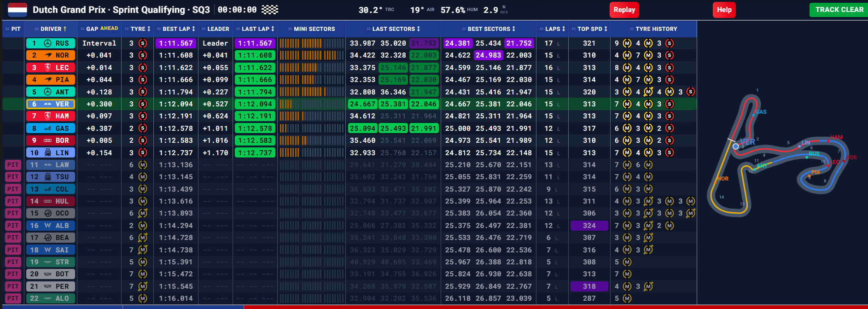Click the GAP AHEAD column header
This screenshot has height=309, width=868.
[99, 29]
